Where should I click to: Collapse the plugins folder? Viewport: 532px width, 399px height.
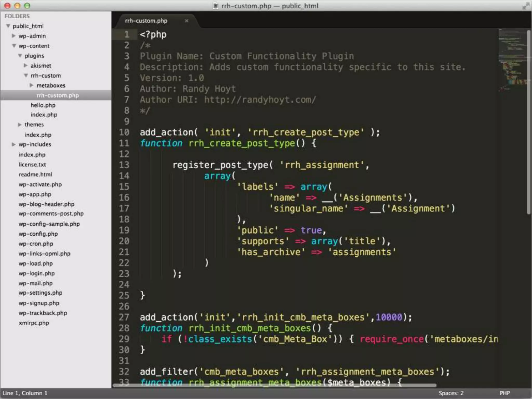tap(20, 56)
